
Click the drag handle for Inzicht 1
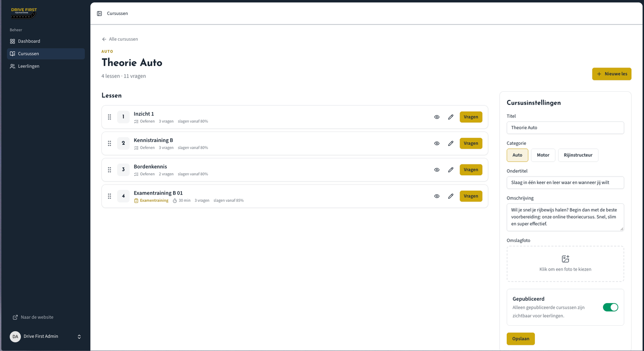pos(109,117)
